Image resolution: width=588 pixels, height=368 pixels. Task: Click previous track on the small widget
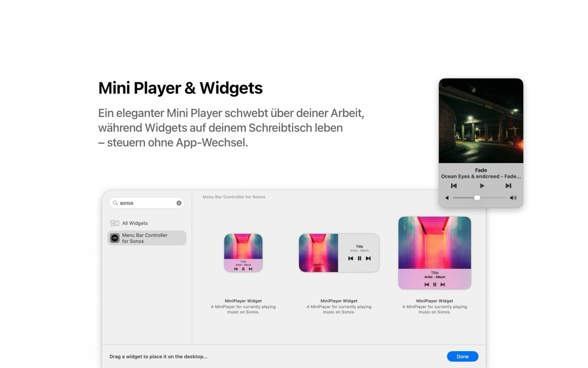(x=236, y=269)
